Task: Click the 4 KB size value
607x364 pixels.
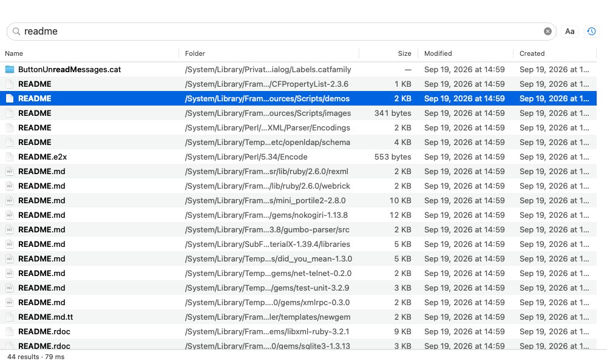Action: (402, 143)
